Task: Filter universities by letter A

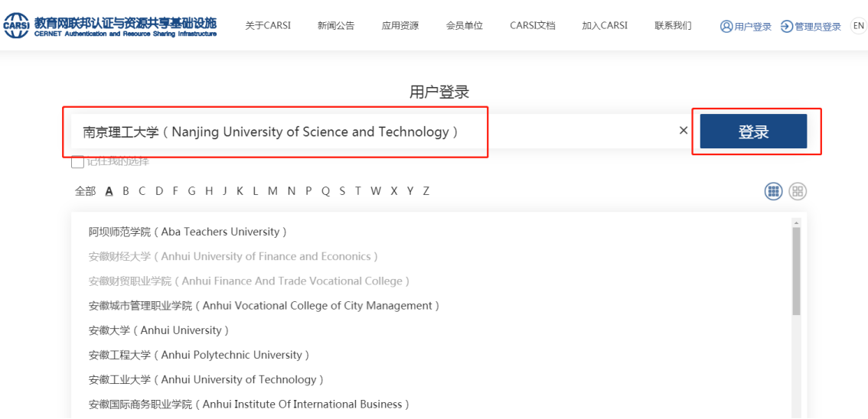Action: 109,191
